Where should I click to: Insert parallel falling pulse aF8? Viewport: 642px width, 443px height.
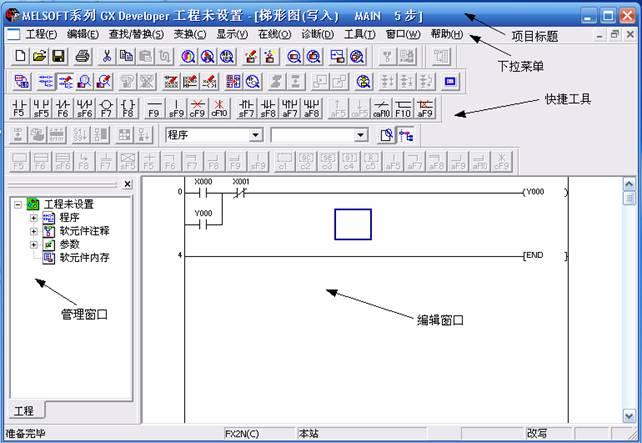click(311, 108)
